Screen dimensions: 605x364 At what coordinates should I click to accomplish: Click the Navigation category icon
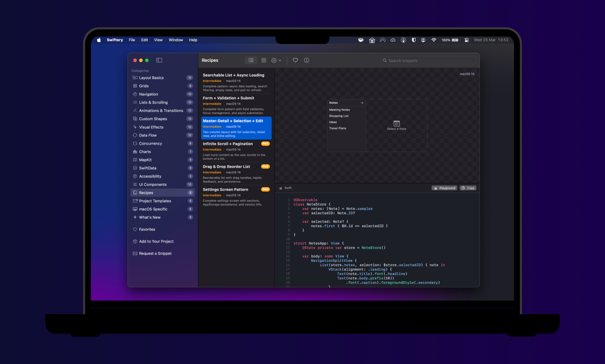tap(135, 94)
